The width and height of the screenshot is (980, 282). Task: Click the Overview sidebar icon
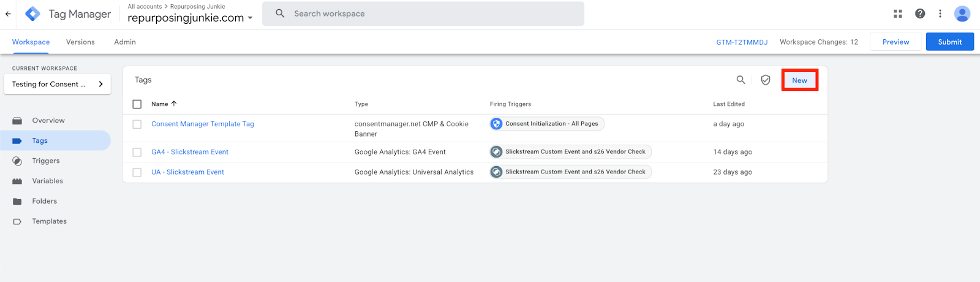tap(17, 121)
